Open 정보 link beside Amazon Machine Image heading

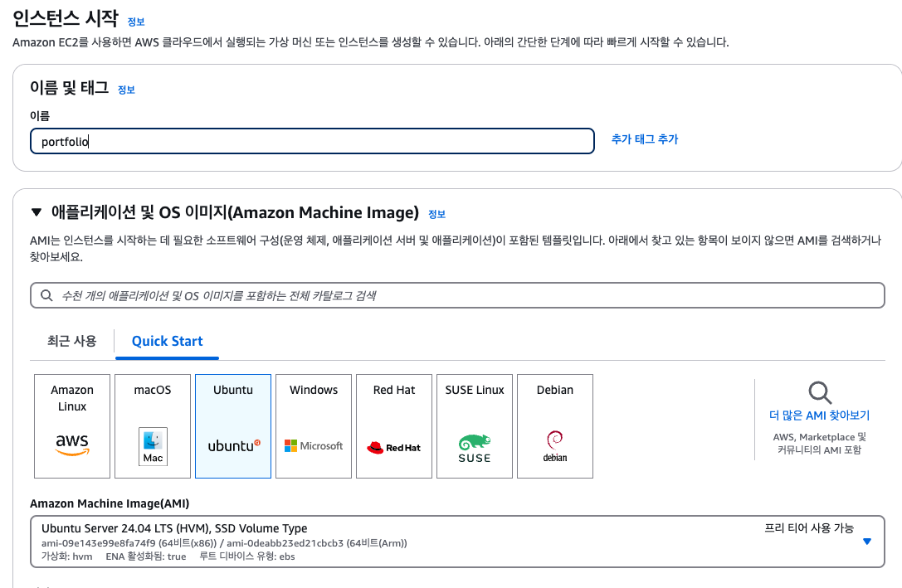click(x=436, y=215)
